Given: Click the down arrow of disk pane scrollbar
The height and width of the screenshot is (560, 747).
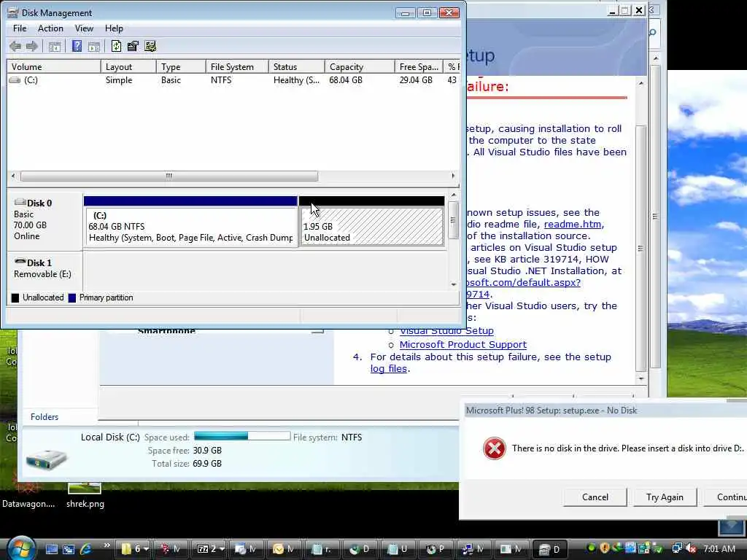Looking at the screenshot, I should pyautogui.click(x=454, y=284).
